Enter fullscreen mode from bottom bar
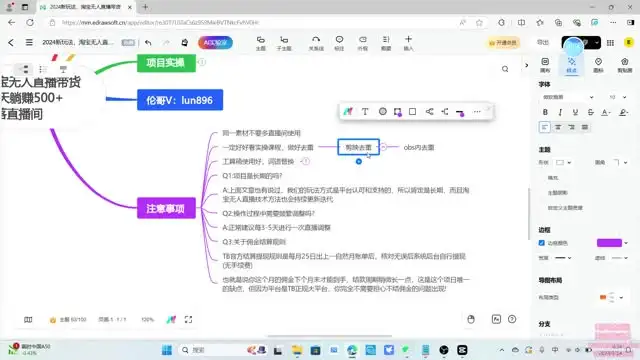Image resolution: width=640 pixels, height=360 pixels. pos(188,320)
